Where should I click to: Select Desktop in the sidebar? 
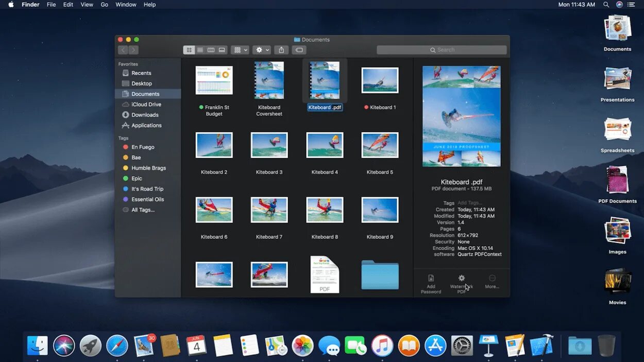(x=148, y=83)
